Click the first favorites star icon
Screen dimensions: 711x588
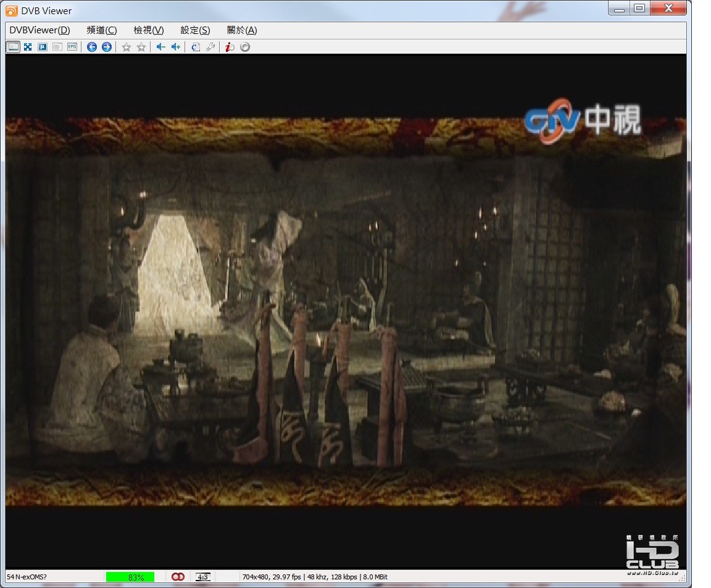pyautogui.click(x=127, y=47)
